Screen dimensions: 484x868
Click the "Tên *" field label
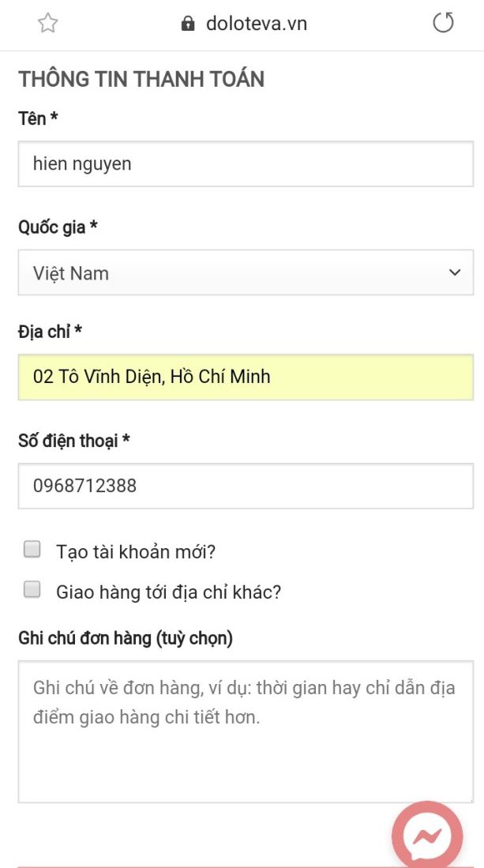click(38, 118)
